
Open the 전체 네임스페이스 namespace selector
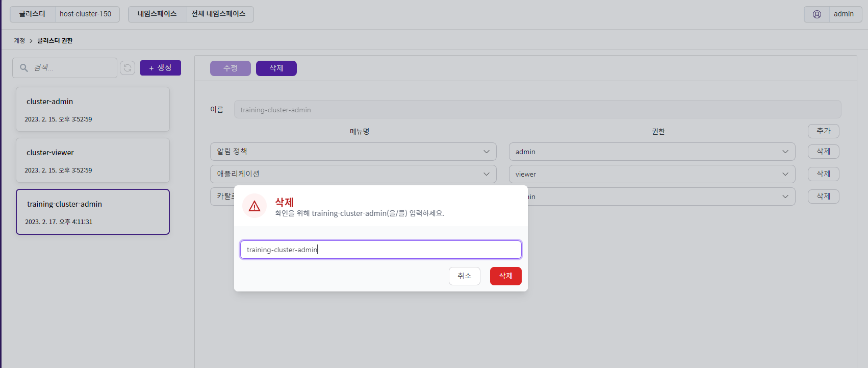click(191, 14)
